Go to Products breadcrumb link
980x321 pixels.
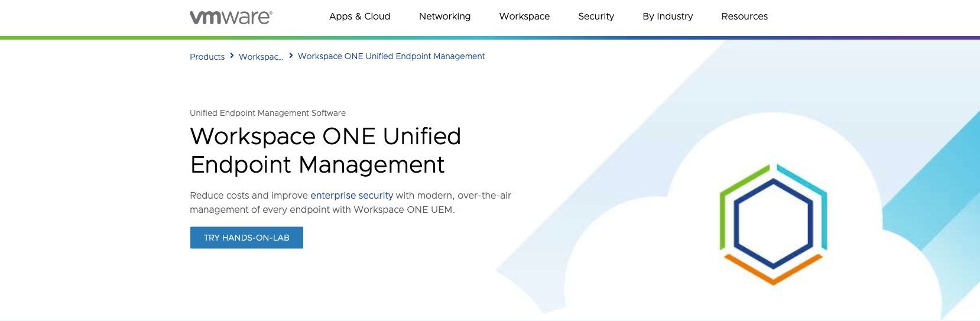click(207, 57)
